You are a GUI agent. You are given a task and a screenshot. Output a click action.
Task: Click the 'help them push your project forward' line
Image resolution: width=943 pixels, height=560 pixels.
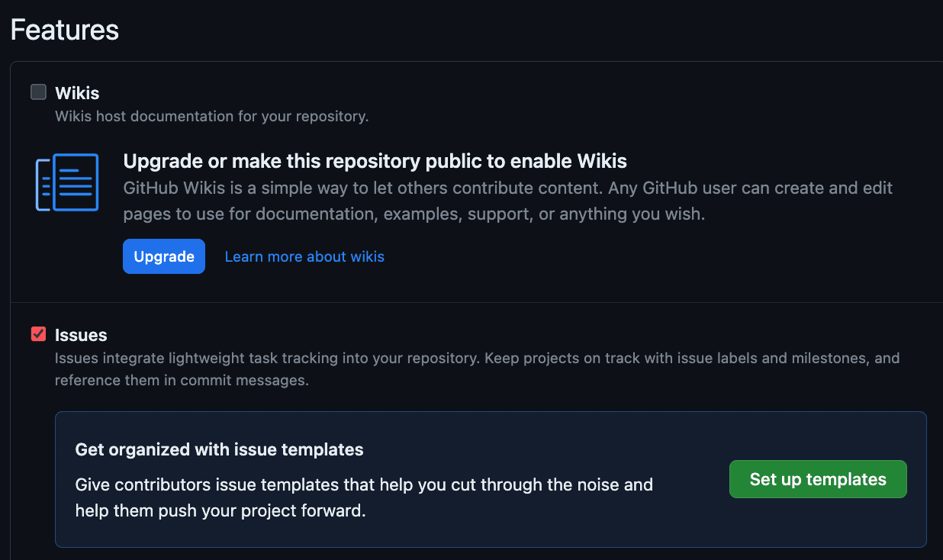tap(220, 510)
